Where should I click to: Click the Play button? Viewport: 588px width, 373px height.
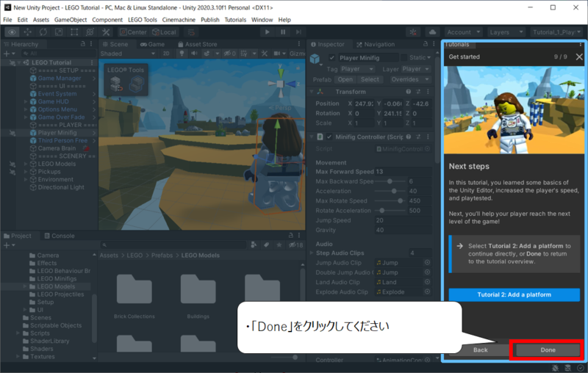point(267,32)
